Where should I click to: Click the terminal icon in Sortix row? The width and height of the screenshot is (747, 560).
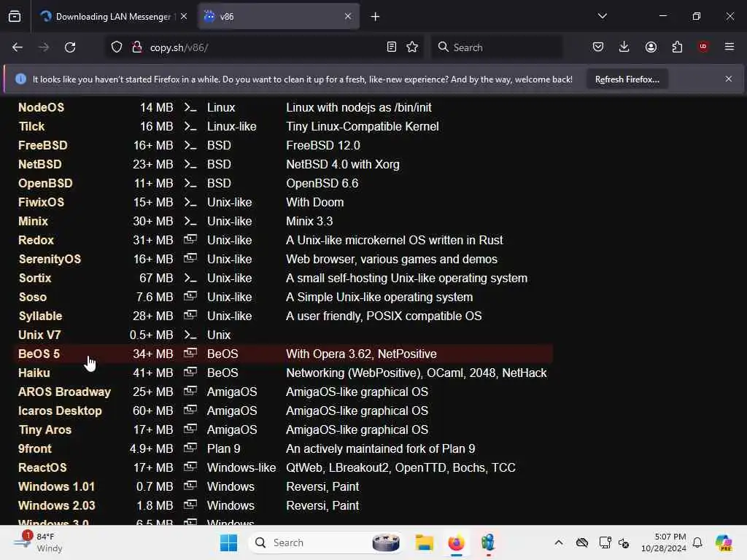[190, 279]
